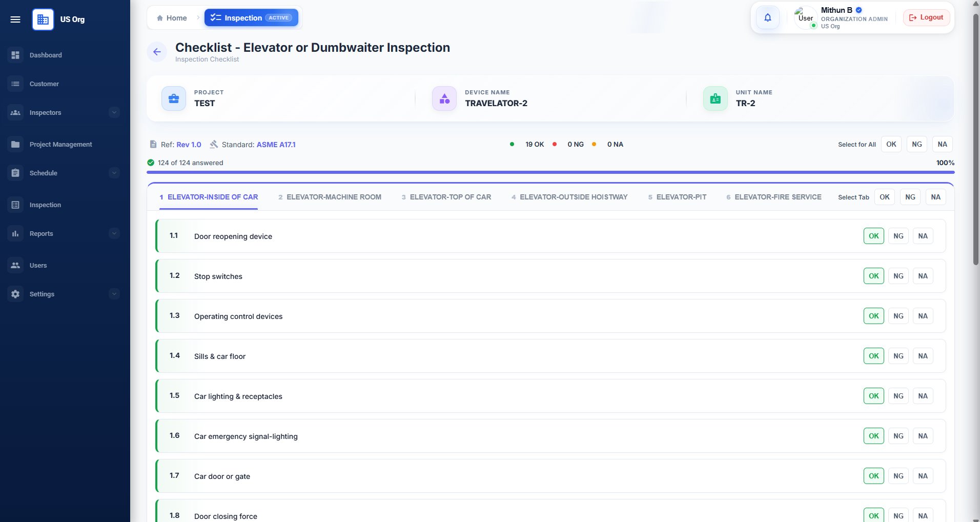Screen dimensions: 980x522
Task: Click the TRAVELATOR-2 device shapes icon
Action: (444, 98)
